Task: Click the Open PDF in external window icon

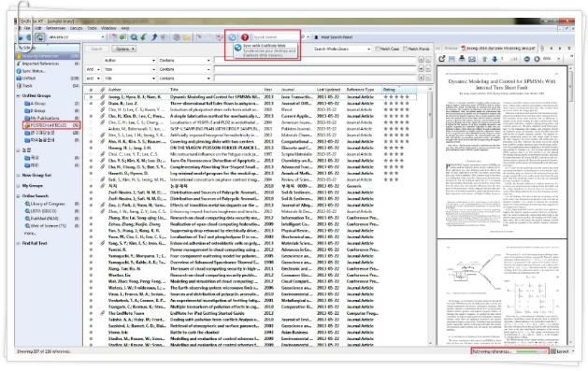Action: pyautogui.click(x=442, y=59)
